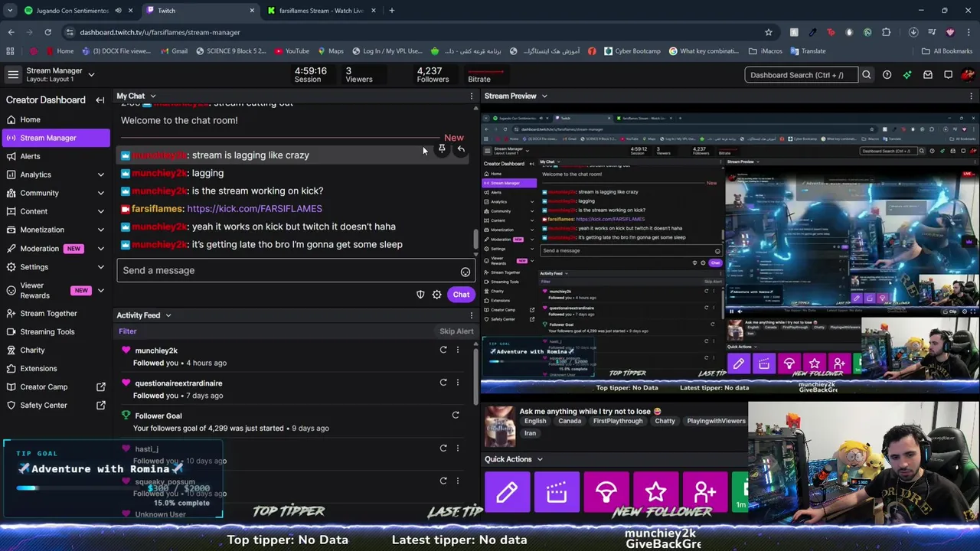Open My Chat panel three-dot menu
This screenshot has height=551, width=980.
(x=471, y=96)
